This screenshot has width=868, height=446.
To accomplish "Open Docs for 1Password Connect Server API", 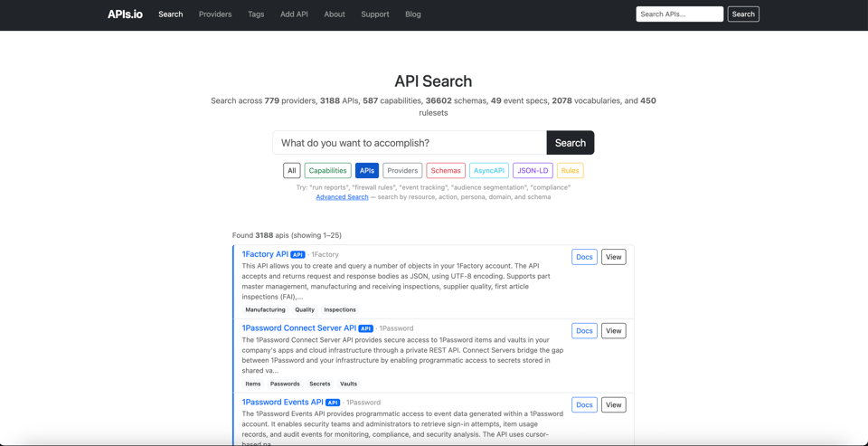I will click(584, 331).
